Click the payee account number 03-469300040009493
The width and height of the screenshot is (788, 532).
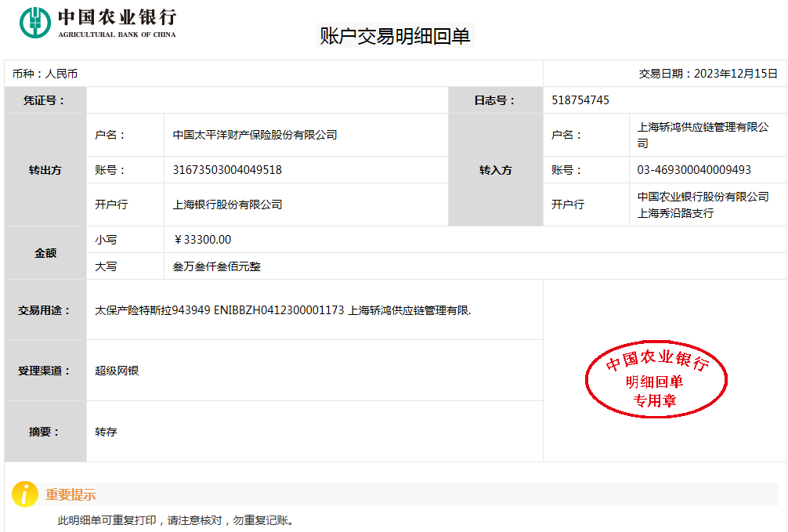(694, 170)
